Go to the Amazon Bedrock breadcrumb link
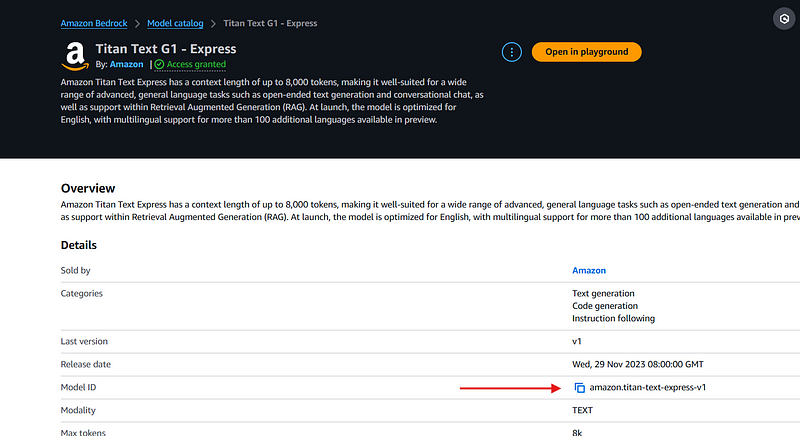This screenshot has width=800, height=436. [94, 23]
